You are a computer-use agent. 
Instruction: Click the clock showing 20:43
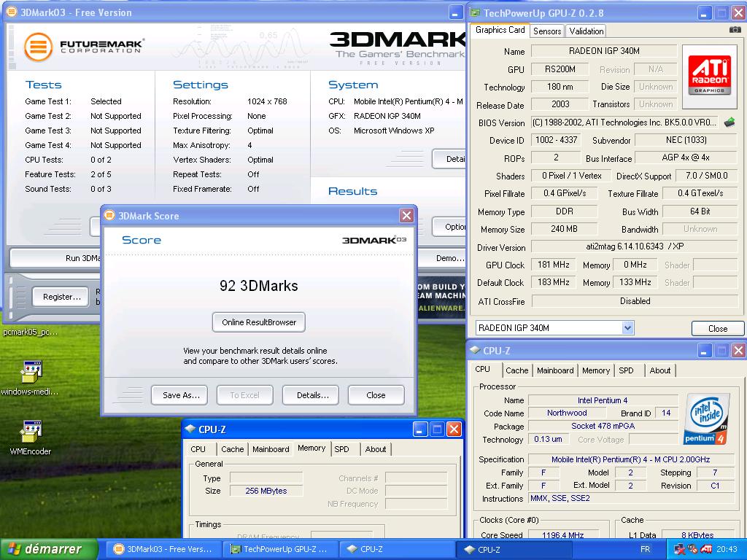727,549
